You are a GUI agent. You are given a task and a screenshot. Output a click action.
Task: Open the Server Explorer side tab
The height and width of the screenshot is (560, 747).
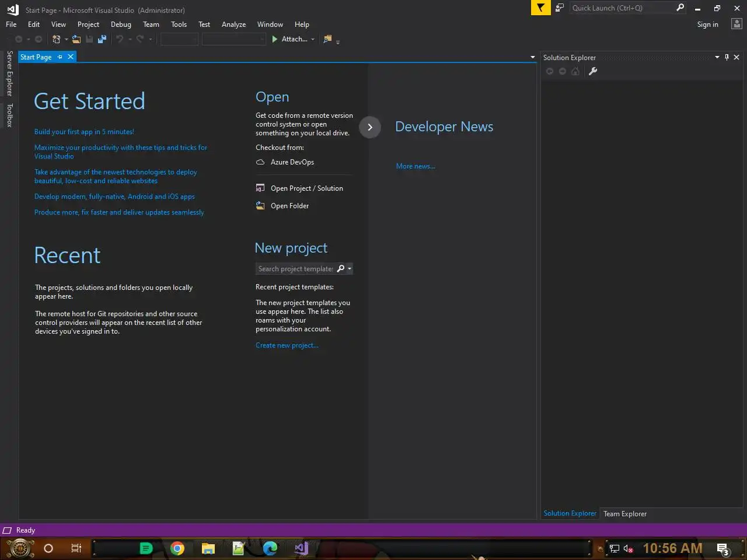(x=9, y=73)
